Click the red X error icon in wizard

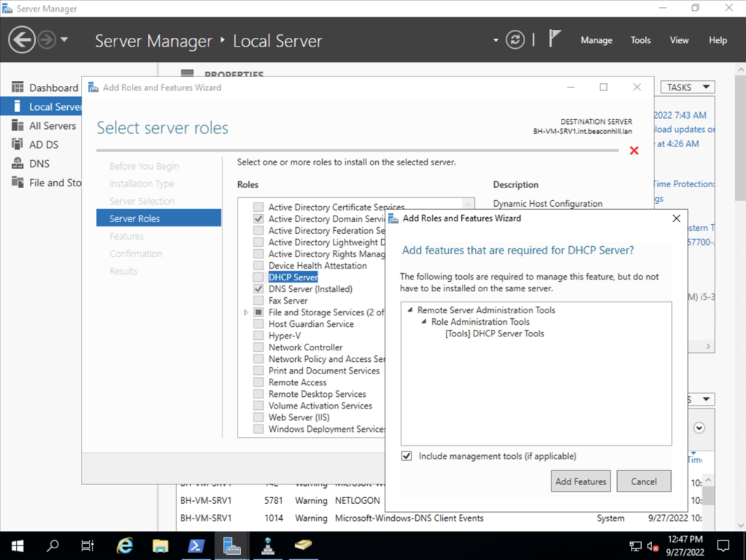pyautogui.click(x=634, y=151)
